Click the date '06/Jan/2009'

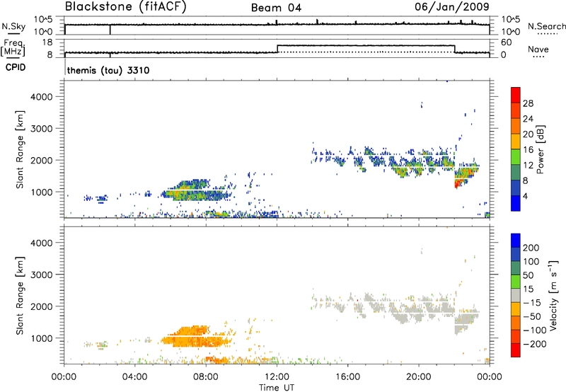click(452, 7)
